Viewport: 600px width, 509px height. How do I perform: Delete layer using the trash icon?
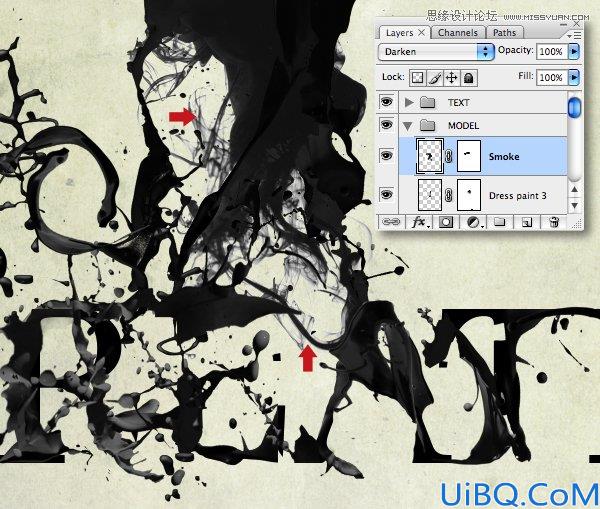point(553,222)
